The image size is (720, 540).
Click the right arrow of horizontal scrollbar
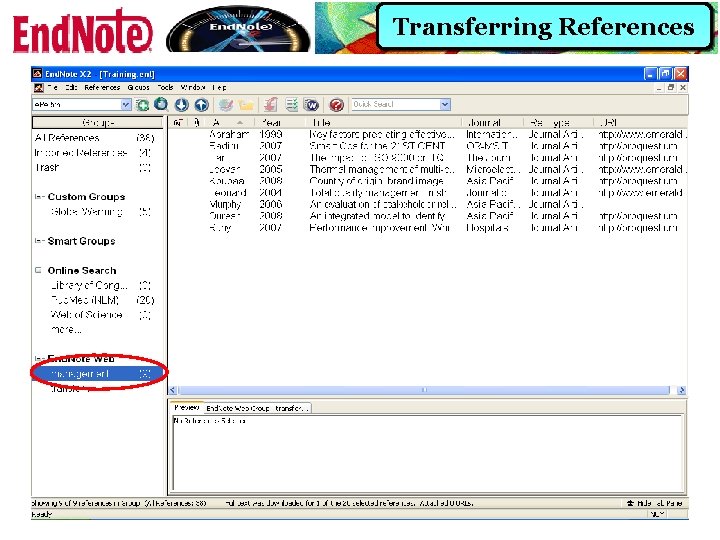click(681, 390)
